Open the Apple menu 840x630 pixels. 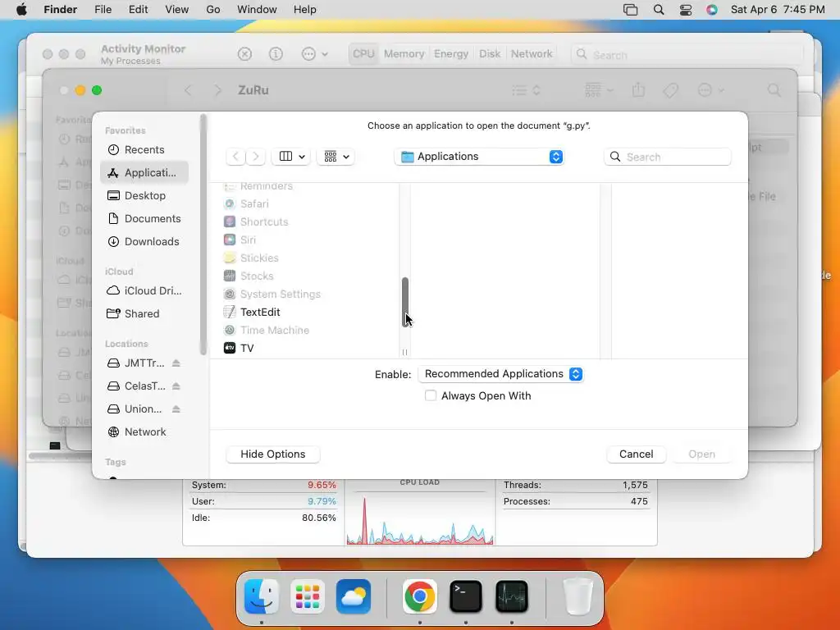coord(21,10)
